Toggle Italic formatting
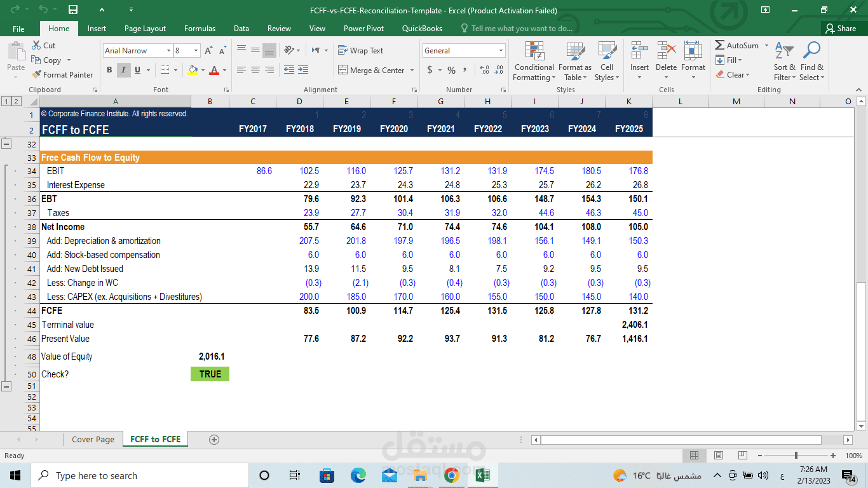Screen dimensions: 868x488 click(x=123, y=70)
